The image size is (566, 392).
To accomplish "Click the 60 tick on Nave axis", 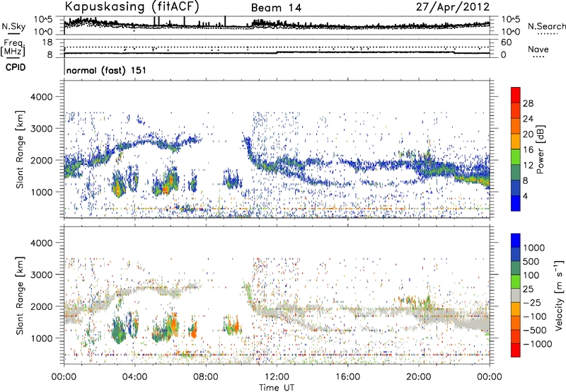I will (506, 42).
